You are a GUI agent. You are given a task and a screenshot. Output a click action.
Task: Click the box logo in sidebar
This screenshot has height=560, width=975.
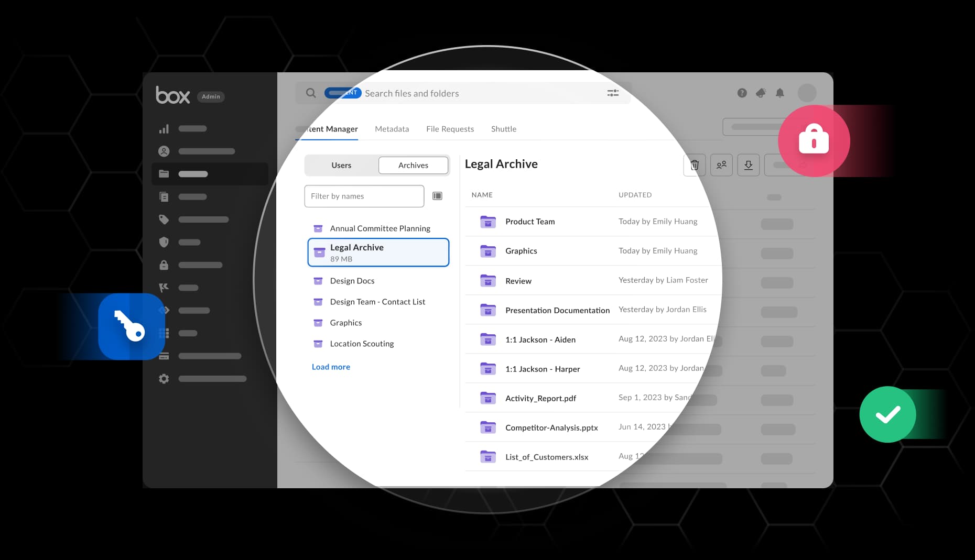pos(173,95)
